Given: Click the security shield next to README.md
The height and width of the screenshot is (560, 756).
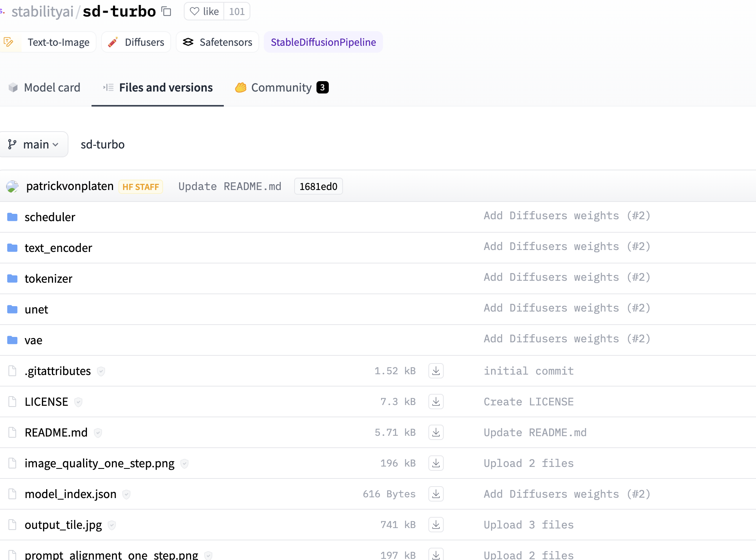Looking at the screenshot, I should pyautogui.click(x=98, y=433).
